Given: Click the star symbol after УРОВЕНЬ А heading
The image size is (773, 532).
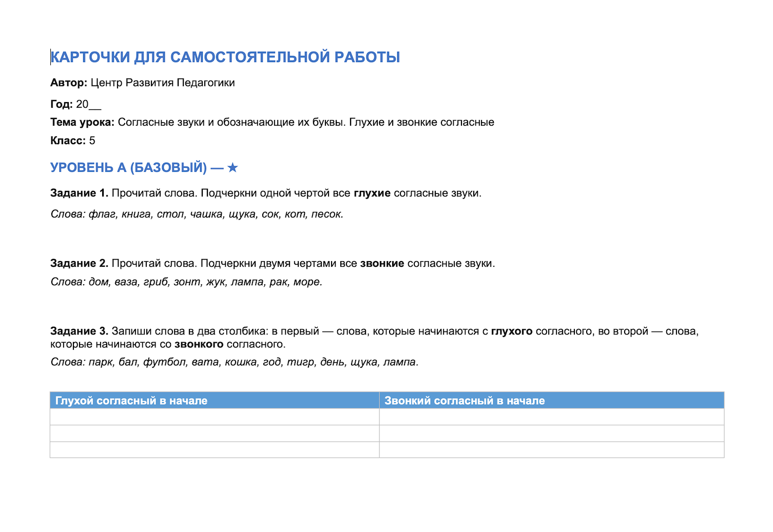Looking at the screenshot, I should pyautogui.click(x=233, y=167).
